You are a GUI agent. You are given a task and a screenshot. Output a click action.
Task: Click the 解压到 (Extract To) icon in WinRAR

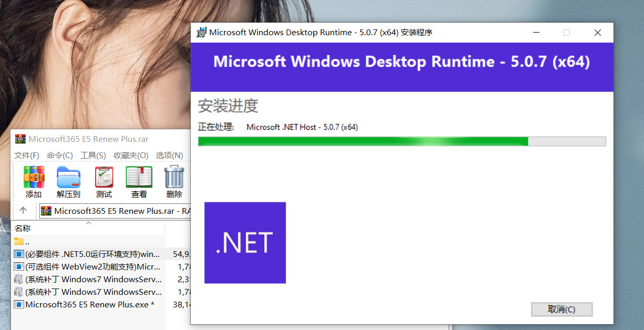(68, 177)
